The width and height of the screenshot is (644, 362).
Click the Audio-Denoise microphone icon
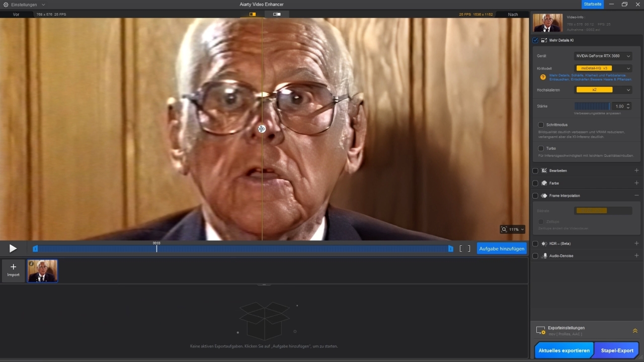(544, 256)
